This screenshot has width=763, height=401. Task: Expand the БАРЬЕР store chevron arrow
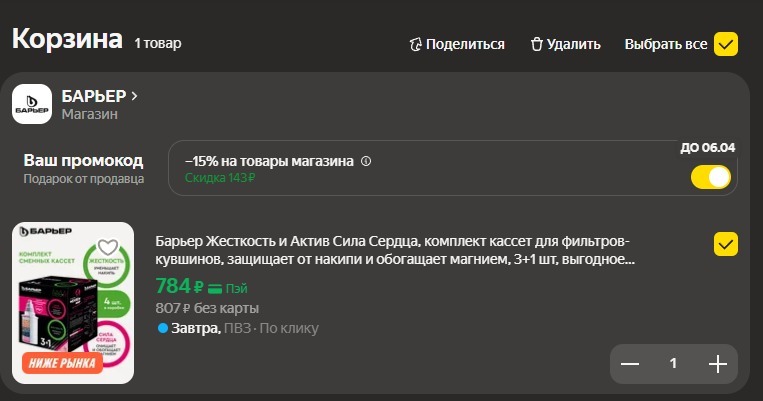coord(134,96)
